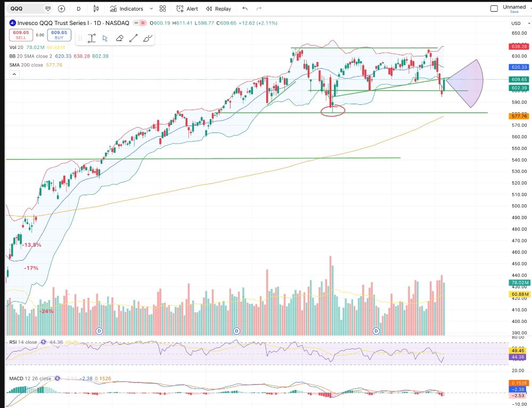Select the -13.5% text annotation

[x=32, y=245]
